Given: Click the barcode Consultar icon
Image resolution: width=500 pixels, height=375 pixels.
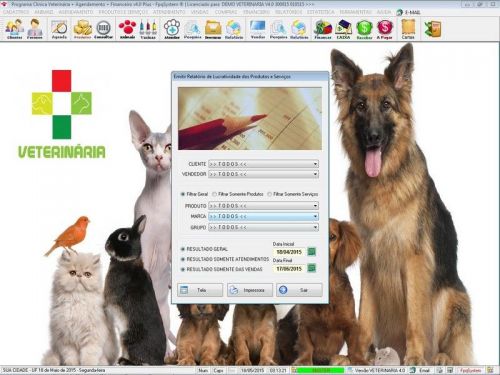Looking at the screenshot, I should (x=103, y=29).
